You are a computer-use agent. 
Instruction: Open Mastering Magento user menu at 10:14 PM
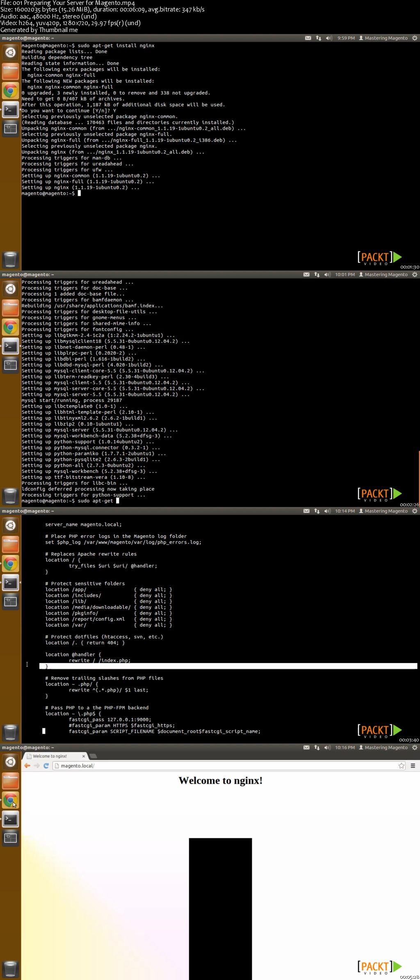pyautogui.click(x=383, y=511)
